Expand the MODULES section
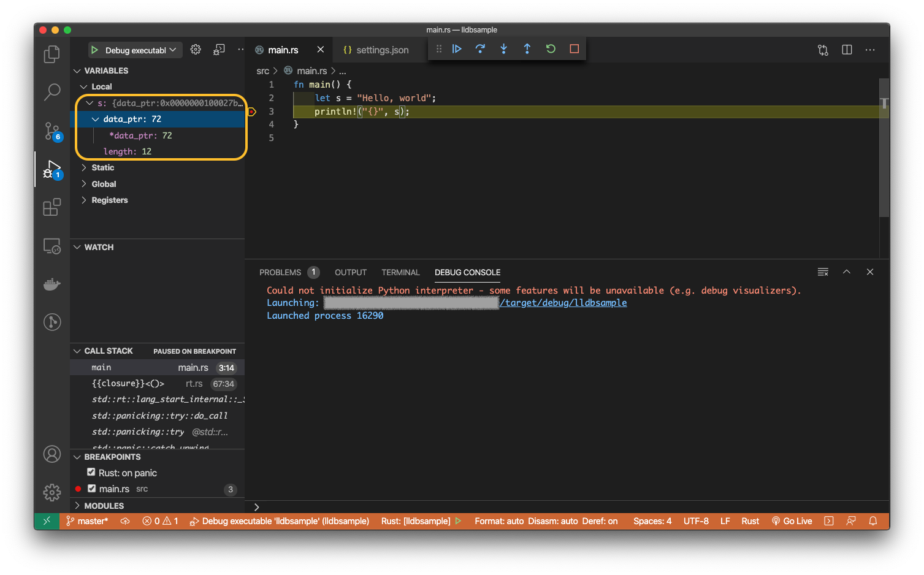The image size is (924, 575). (104, 506)
